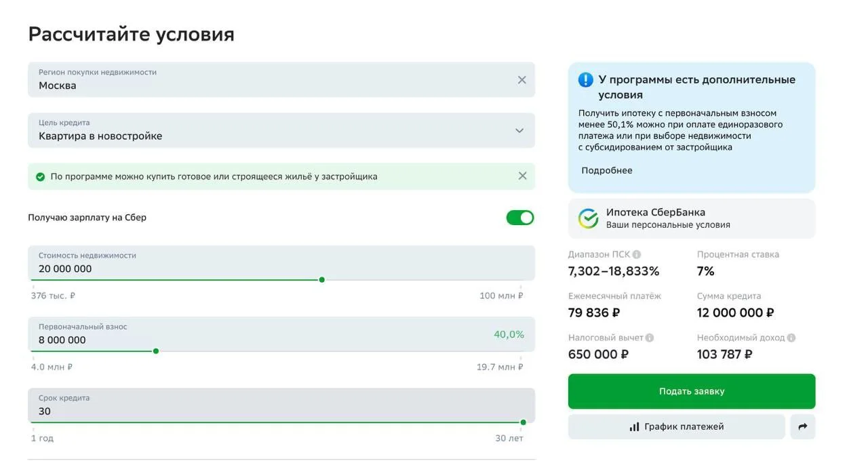Click the Рассчитайте условия heading
Image resolution: width=868 pixels, height=463 pixels.
click(x=131, y=34)
